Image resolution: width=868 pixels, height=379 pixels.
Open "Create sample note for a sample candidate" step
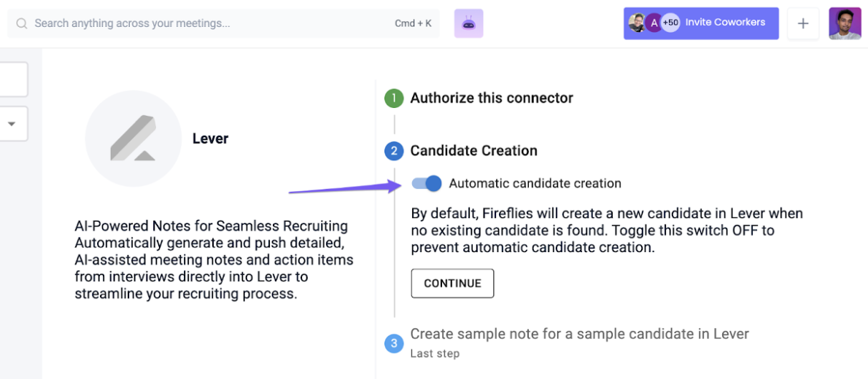pyautogui.click(x=580, y=334)
